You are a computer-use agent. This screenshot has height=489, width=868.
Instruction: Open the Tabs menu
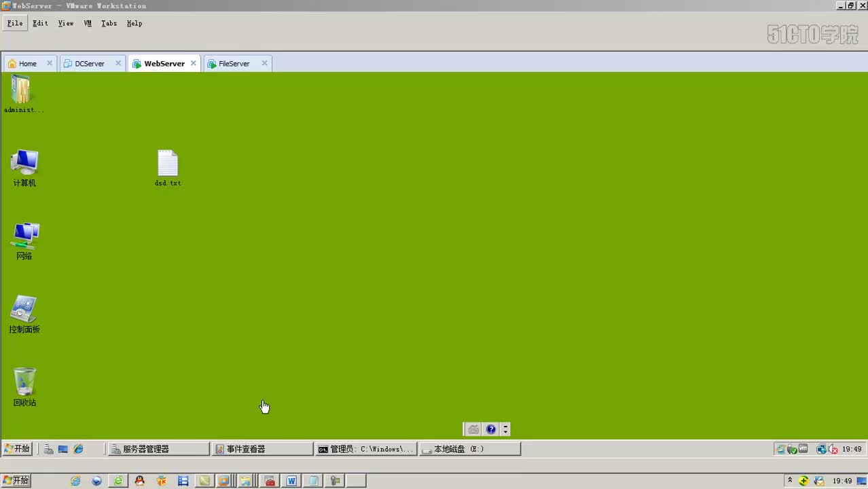(109, 23)
